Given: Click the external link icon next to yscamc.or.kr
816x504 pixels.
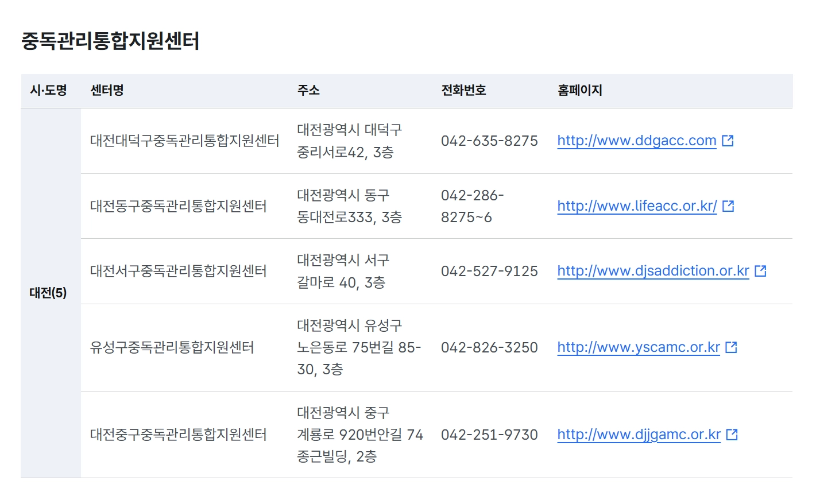Looking at the screenshot, I should (730, 346).
